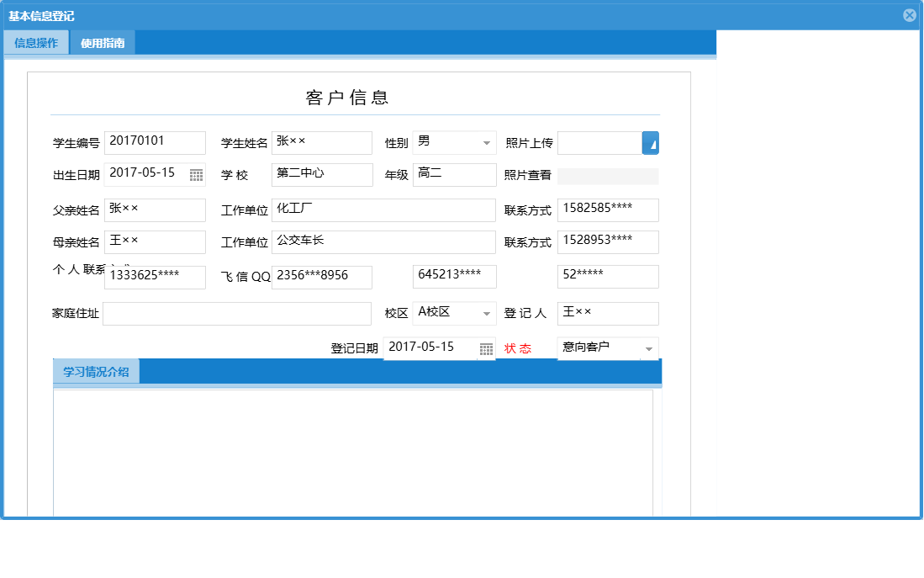Click inside the 家庭住址 input field

[235, 314]
